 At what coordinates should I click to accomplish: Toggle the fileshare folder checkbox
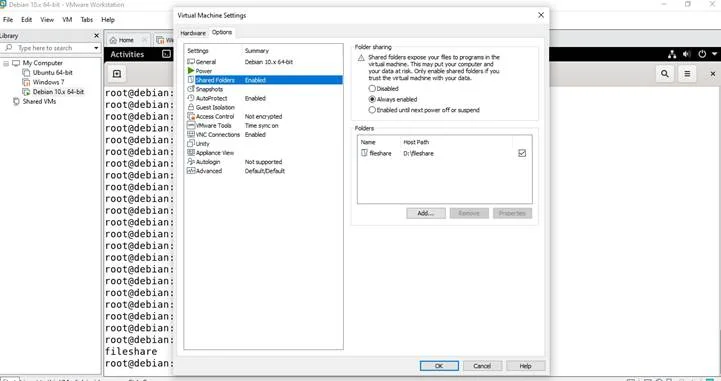point(522,153)
